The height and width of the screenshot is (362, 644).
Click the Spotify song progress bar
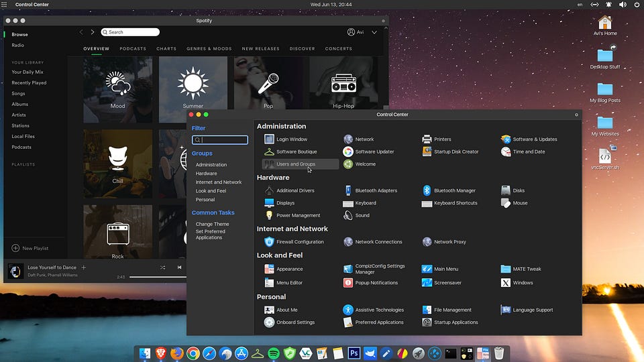[x=158, y=277]
